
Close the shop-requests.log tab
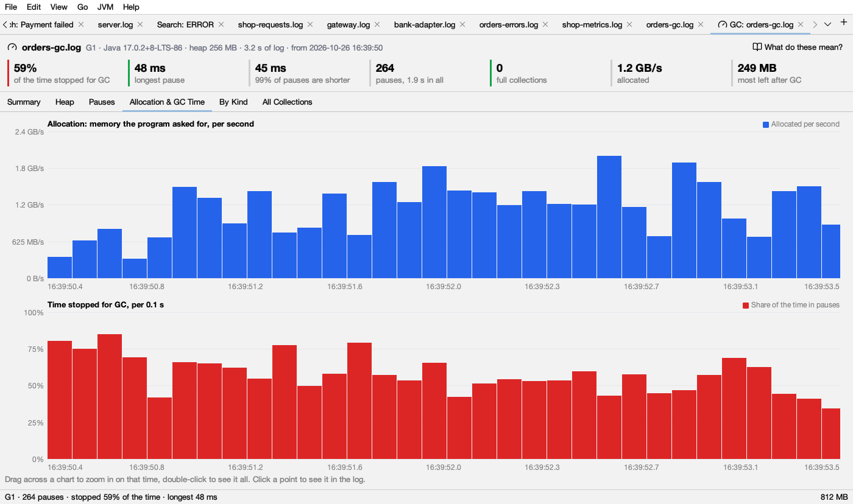click(310, 24)
